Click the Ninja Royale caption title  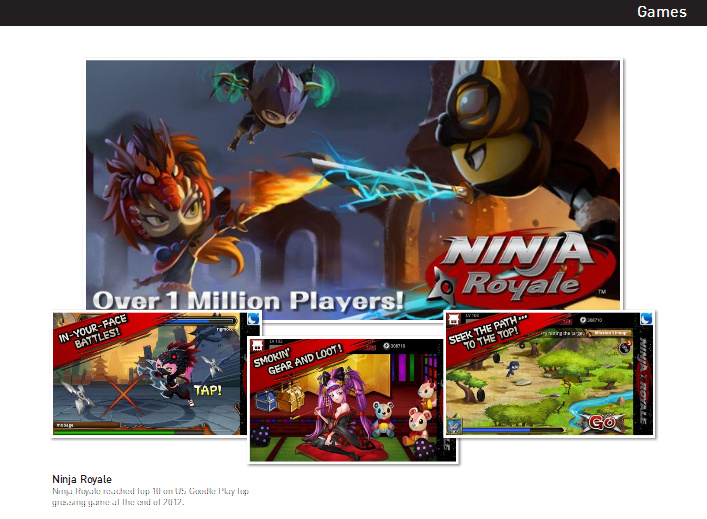coord(82,479)
